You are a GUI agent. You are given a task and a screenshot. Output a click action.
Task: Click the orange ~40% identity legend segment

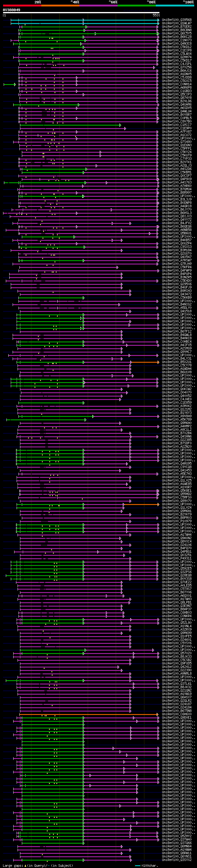pos(60,6)
